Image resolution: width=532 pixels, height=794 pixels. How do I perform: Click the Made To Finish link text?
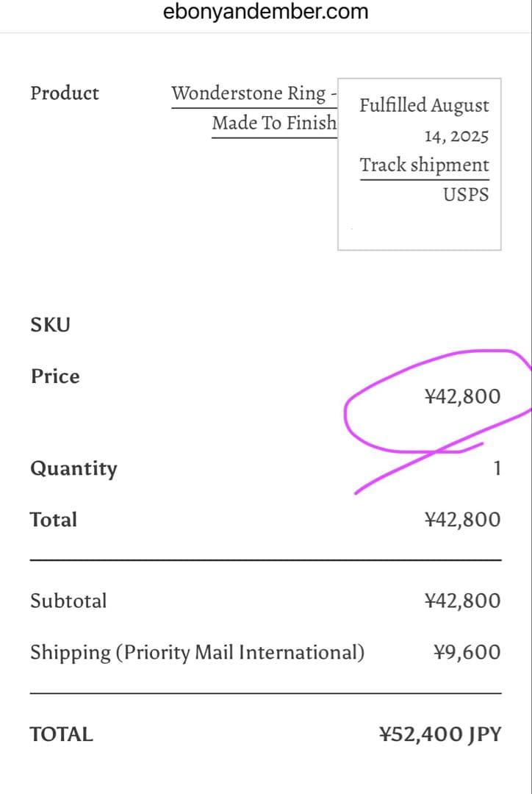click(x=274, y=123)
